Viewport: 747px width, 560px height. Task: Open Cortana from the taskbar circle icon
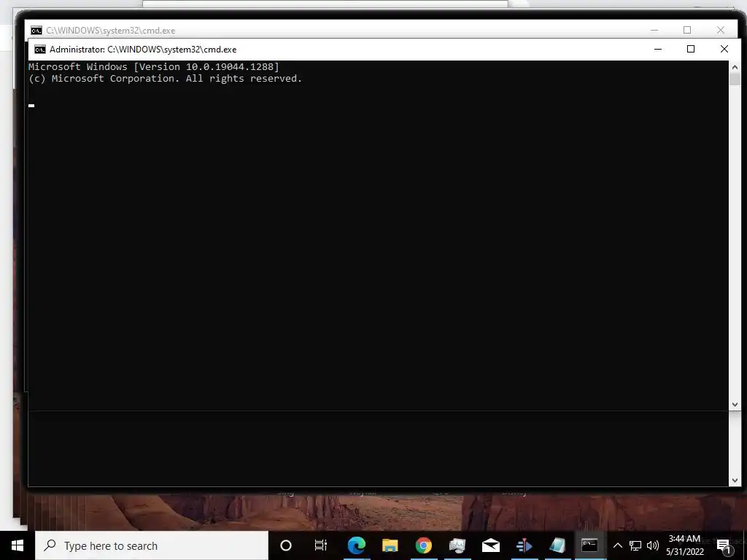[x=286, y=545]
